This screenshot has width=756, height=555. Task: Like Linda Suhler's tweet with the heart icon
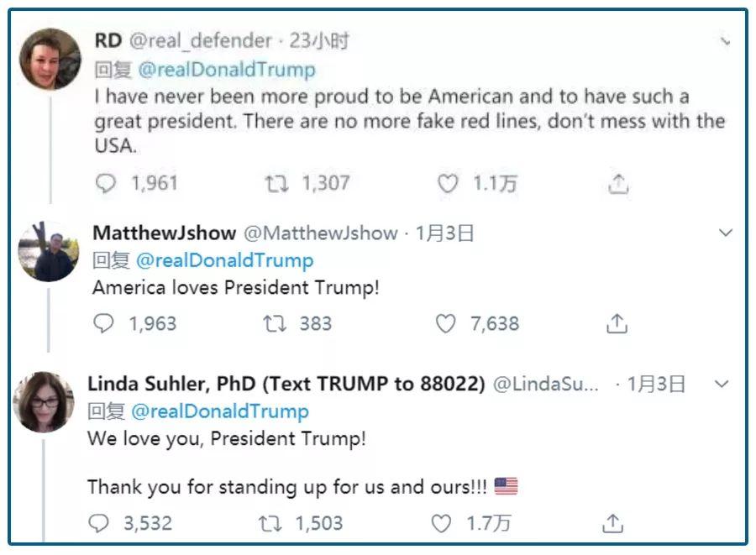click(x=442, y=524)
